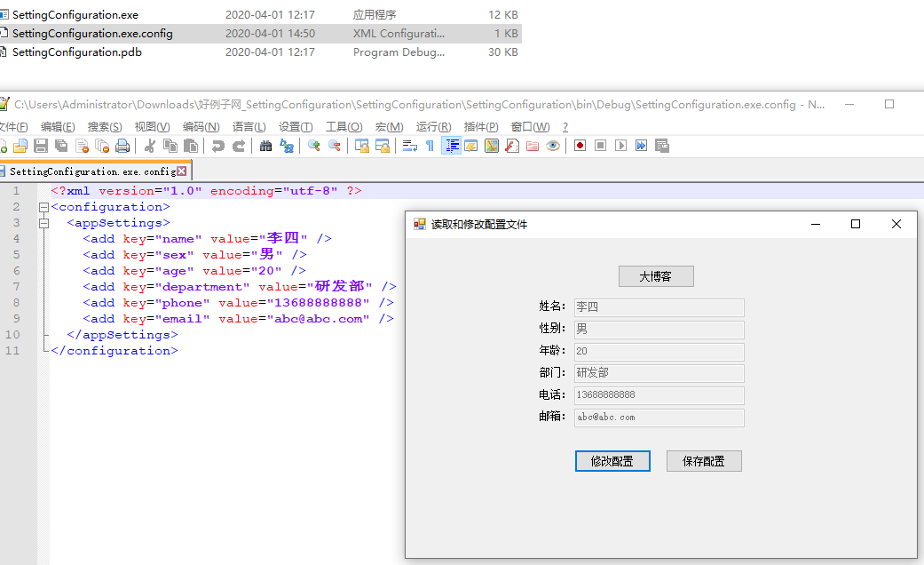
Task: Click the 性别 field containing 男
Action: (659, 329)
